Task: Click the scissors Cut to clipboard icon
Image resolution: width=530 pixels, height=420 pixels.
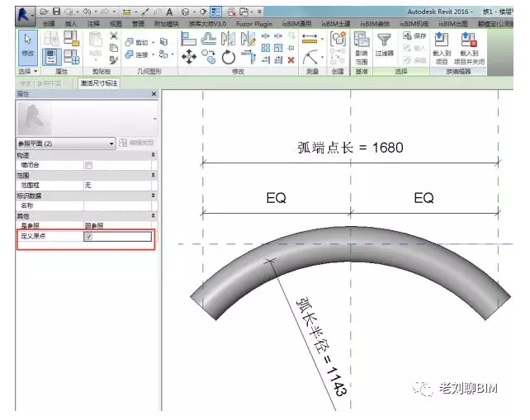Action: 114,35
